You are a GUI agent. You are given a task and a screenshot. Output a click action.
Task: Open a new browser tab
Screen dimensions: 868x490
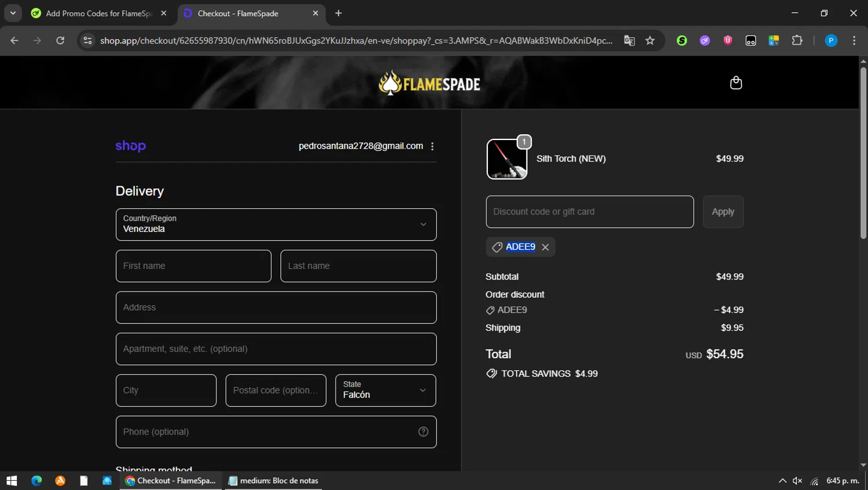[x=339, y=13]
